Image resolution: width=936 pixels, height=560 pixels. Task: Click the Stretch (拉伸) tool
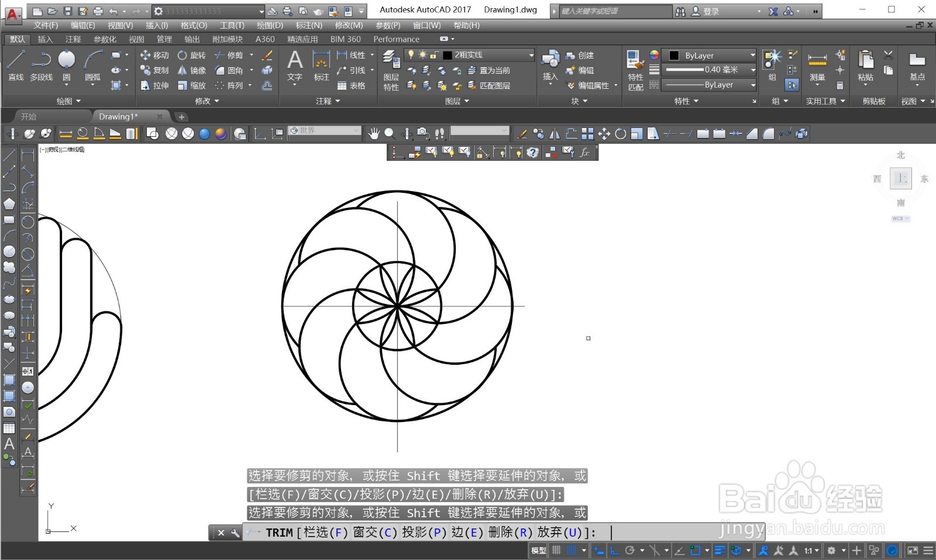click(x=154, y=85)
